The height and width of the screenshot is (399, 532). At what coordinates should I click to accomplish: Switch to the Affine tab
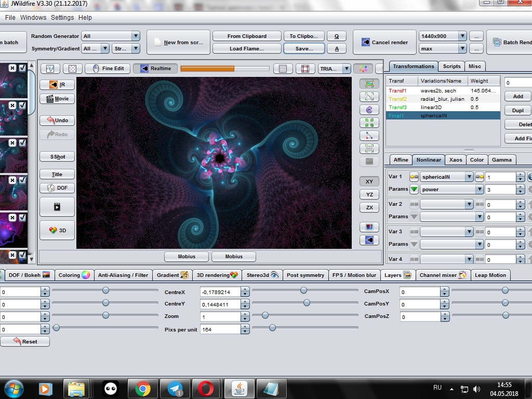click(x=401, y=160)
